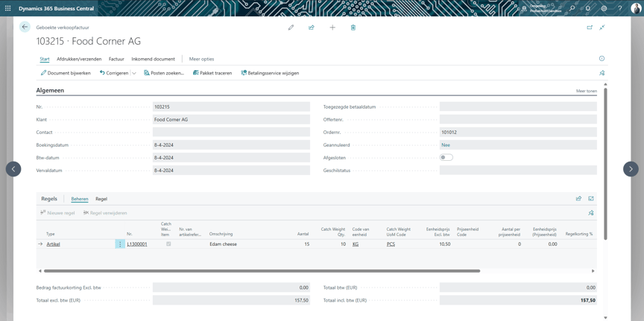
Task: Pin the action bar icon
Action: pyautogui.click(x=602, y=73)
